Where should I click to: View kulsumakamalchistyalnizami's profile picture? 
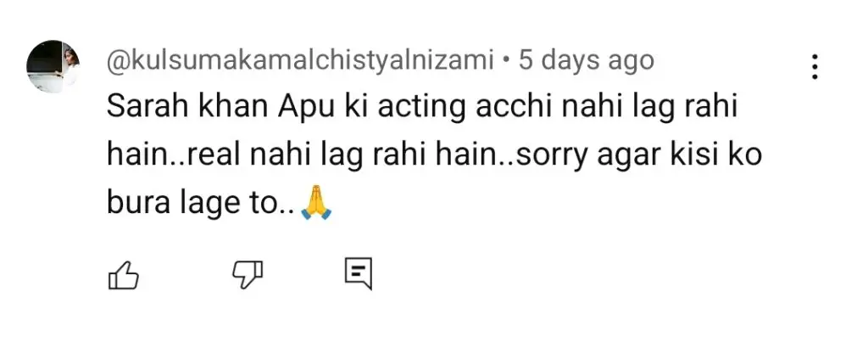[53, 66]
